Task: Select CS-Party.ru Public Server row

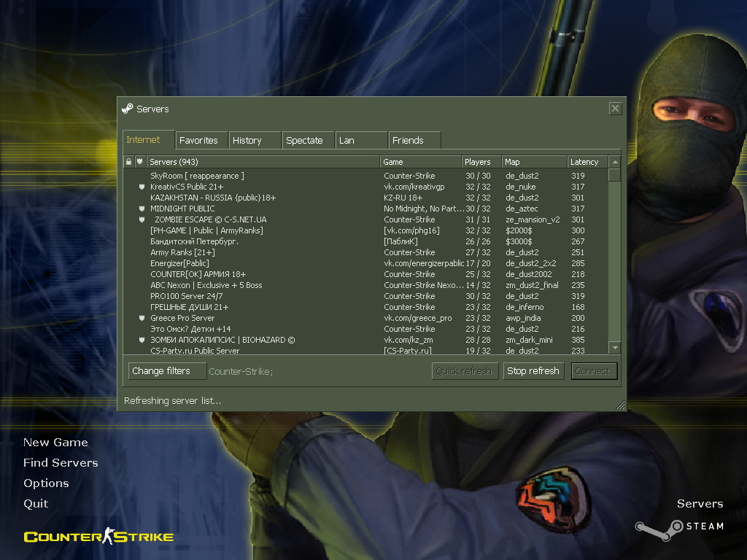Action: [x=366, y=351]
